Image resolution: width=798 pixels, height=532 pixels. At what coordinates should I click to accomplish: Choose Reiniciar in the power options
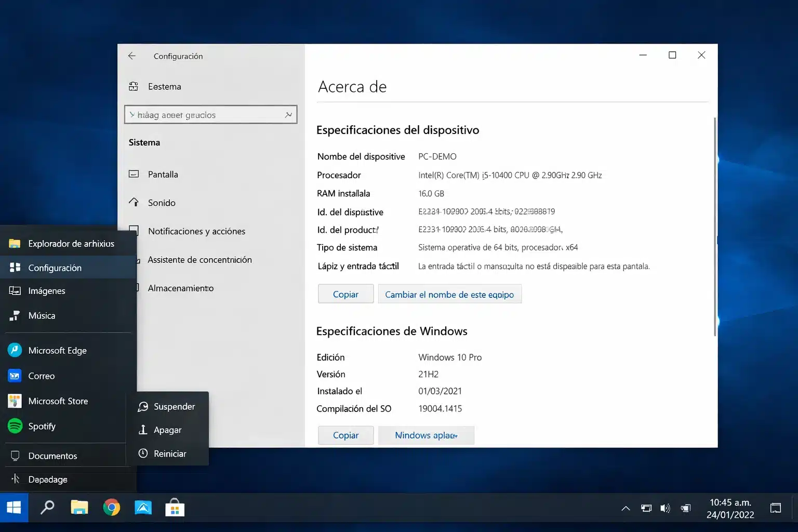[170, 453]
